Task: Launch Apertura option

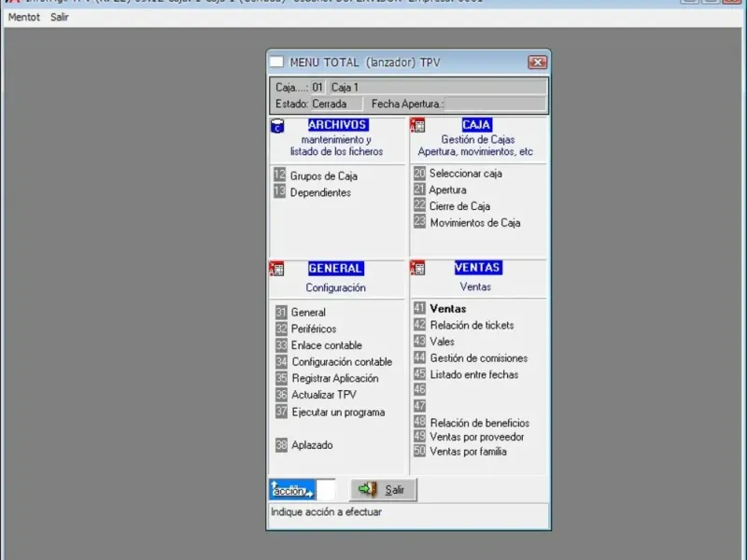Action: click(x=448, y=190)
